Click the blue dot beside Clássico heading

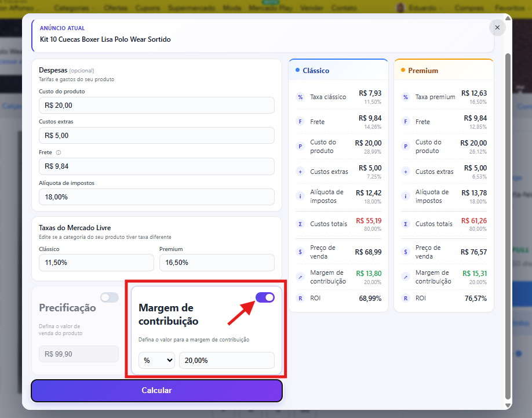coord(297,70)
